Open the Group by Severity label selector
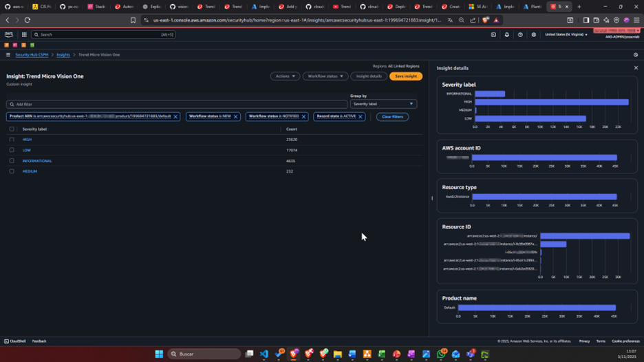Image resolution: width=644 pixels, height=362 pixels. (383, 104)
